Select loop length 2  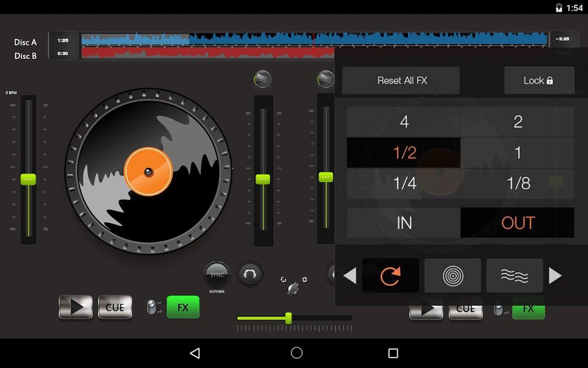pos(518,122)
